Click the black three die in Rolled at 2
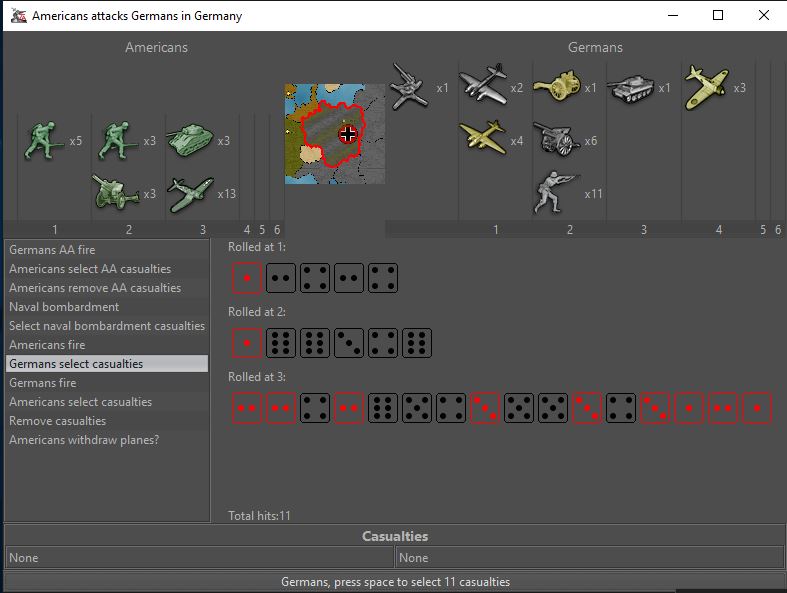The height and width of the screenshot is (593, 787). tap(349, 343)
